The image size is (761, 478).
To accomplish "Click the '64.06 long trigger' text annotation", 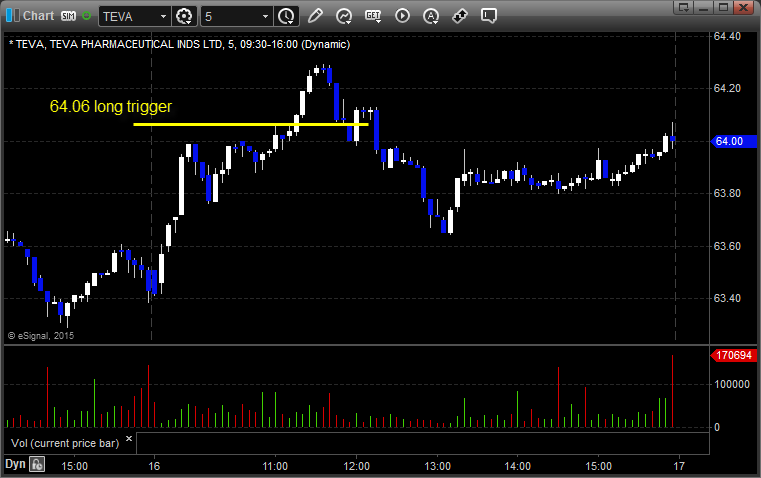I will [x=111, y=106].
